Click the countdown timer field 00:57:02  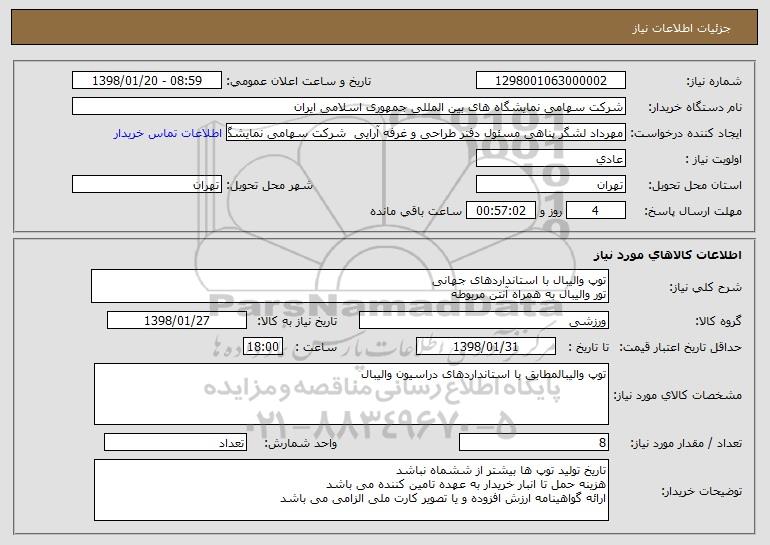(x=500, y=211)
